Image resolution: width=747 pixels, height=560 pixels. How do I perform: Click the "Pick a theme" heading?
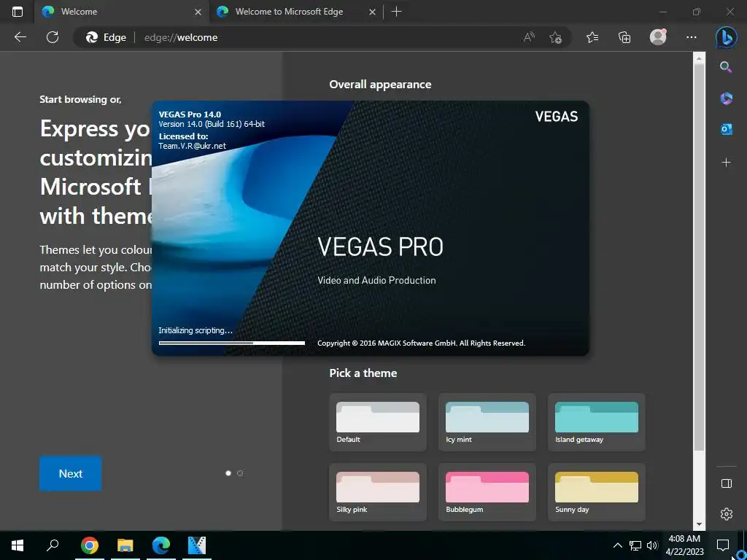pyautogui.click(x=363, y=373)
